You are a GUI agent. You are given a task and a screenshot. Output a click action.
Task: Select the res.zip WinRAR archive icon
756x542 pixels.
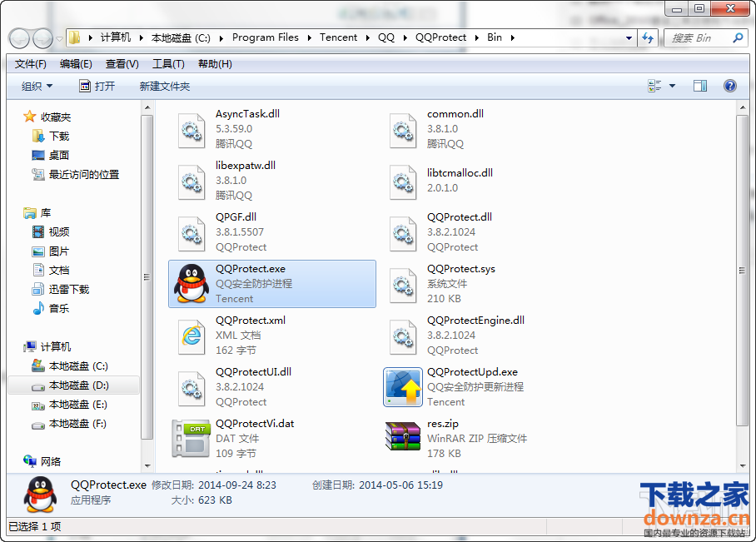(402, 439)
